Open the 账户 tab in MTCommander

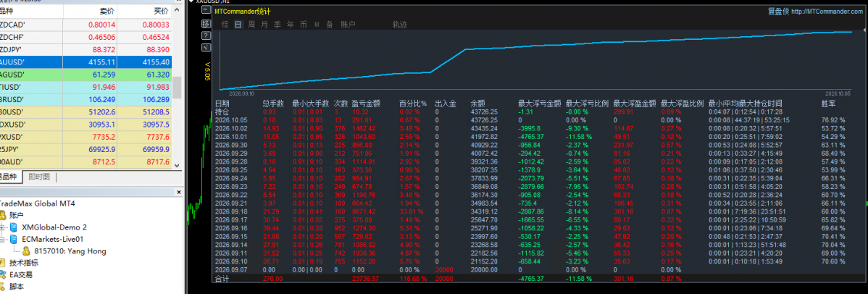tap(348, 25)
